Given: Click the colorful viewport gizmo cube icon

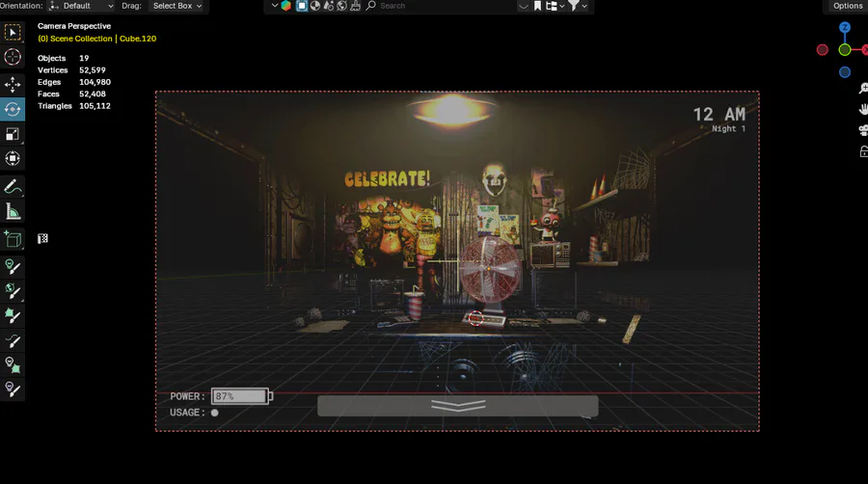Looking at the screenshot, I should [286, 6].
